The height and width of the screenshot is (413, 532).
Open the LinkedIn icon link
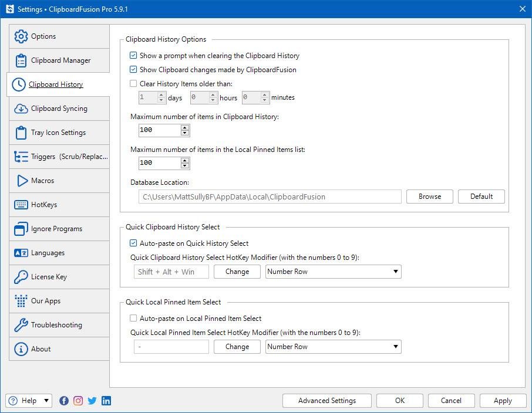coord(106,401)
